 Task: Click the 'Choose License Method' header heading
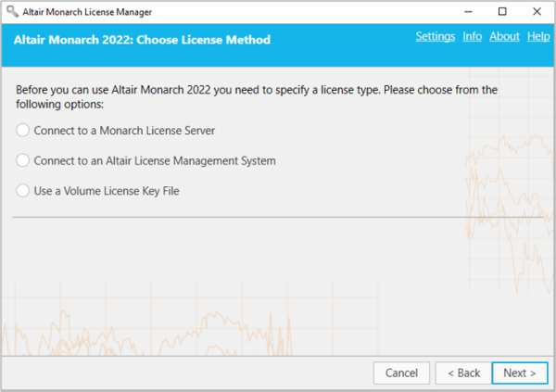coord(141,40)
